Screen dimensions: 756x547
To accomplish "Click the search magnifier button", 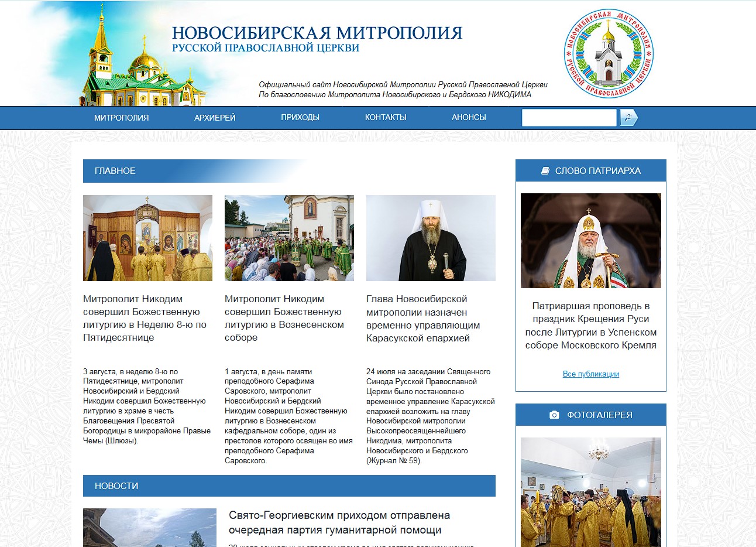I will click(x=628, y=118).
